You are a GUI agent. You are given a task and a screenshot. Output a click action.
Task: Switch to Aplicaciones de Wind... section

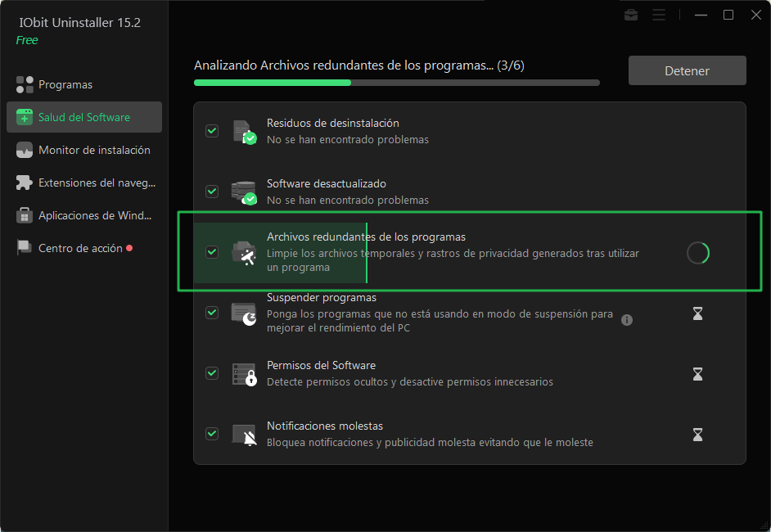coord(84,215)
